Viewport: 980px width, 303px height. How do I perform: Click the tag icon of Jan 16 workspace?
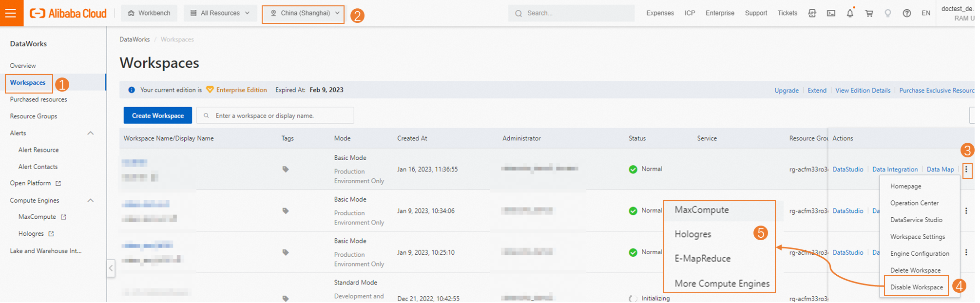coord(286,170)
